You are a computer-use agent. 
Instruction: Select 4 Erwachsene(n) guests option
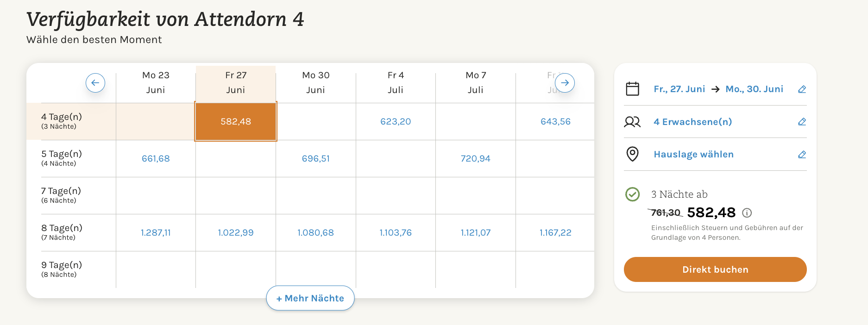click(692, 122)
